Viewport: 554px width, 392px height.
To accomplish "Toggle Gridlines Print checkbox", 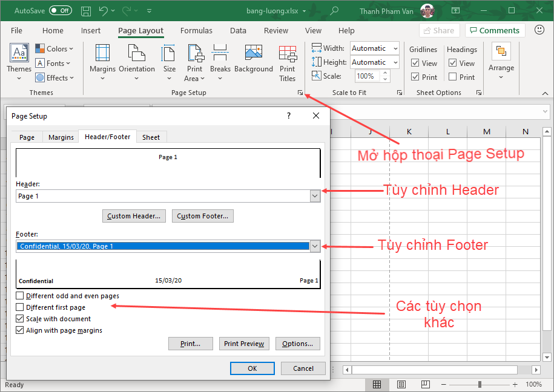I will [x=415, y=77].
